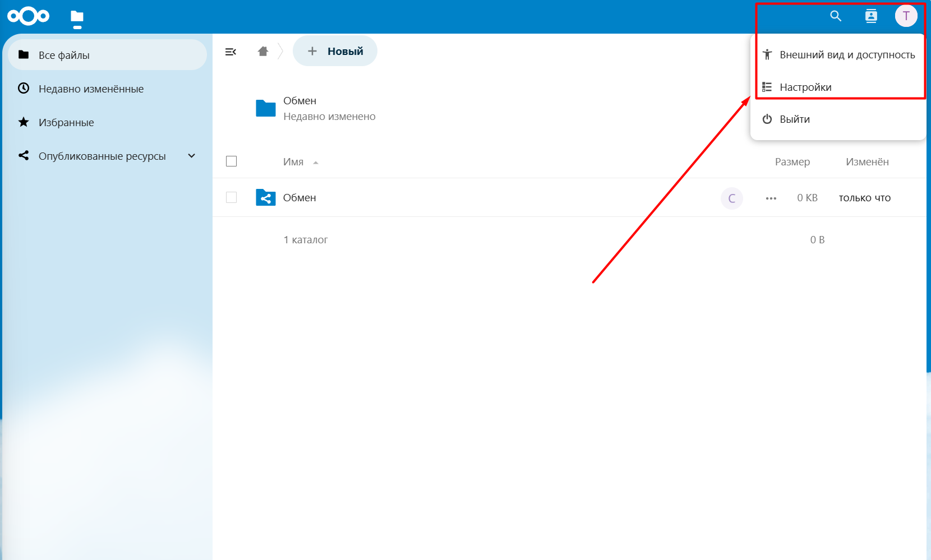Image resolution: width=931 pixels, height=560 pixels.
Task: Expand the Опубликованные ресурсы chevron
Action: point(191,156)
